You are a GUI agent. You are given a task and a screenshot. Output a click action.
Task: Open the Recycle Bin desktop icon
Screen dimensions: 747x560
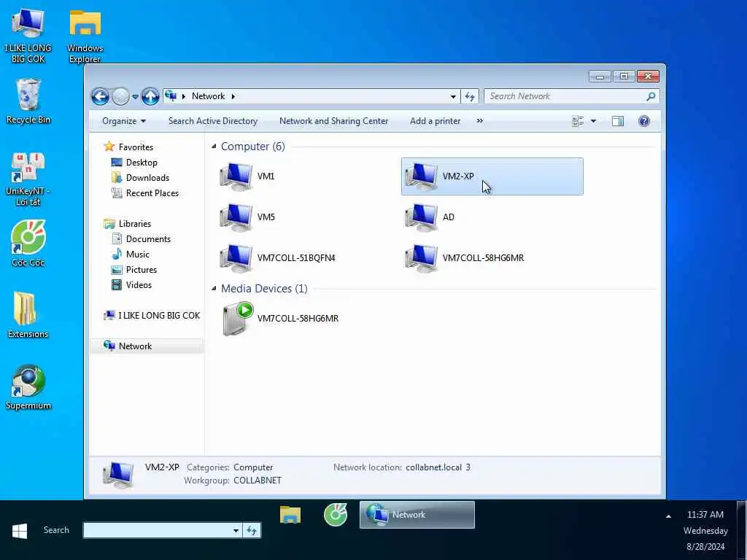(28, 101)
